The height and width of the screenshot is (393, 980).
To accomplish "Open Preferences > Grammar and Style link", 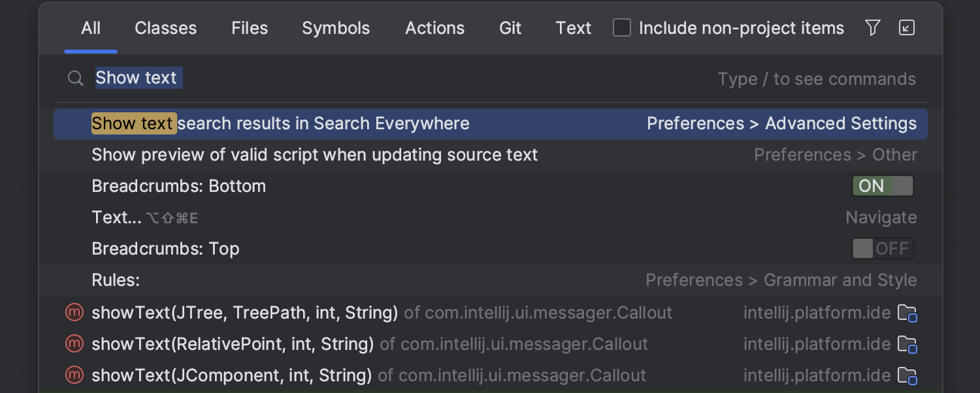I will pos(781,279).
